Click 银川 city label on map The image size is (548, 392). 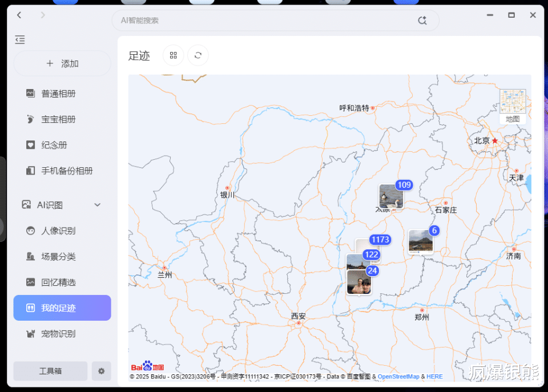(x=227, y=195)
